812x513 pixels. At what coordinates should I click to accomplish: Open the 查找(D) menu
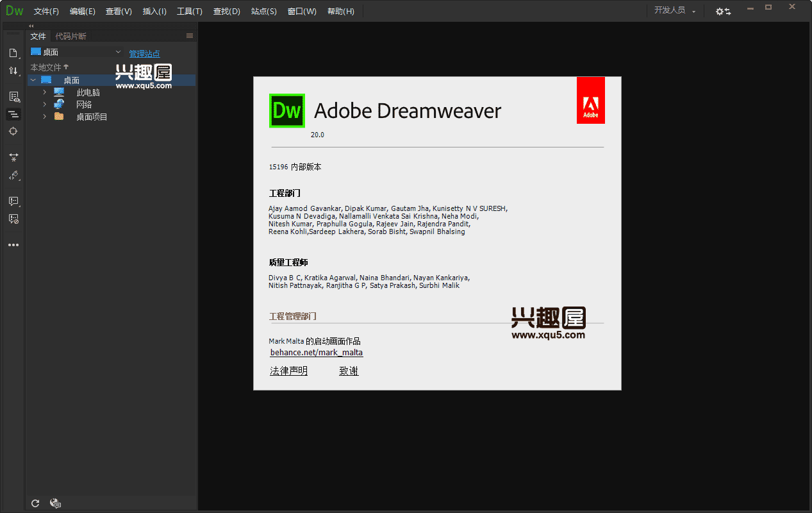tap(226, 12)
